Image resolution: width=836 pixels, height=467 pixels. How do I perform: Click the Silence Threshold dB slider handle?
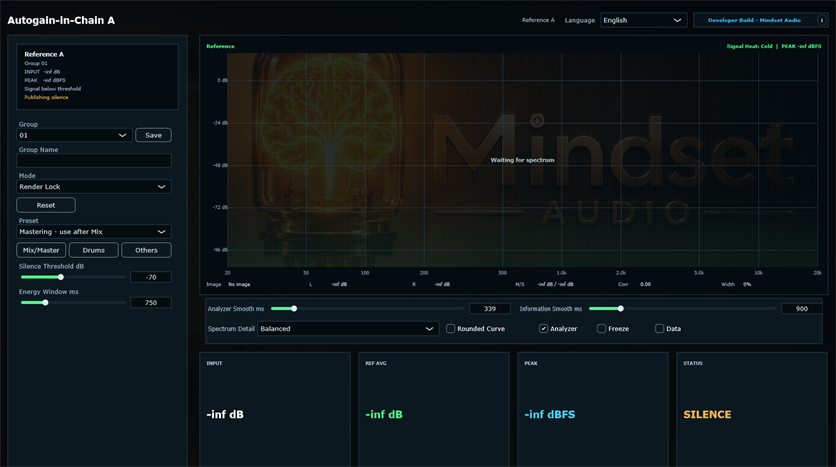coord(61,277)
